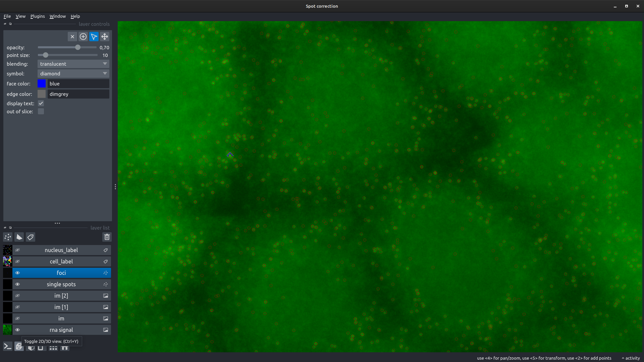Open the blue face color swatch
Image resolution: width=644 pixels, height=362 pixels.
(x=42, y=84)
